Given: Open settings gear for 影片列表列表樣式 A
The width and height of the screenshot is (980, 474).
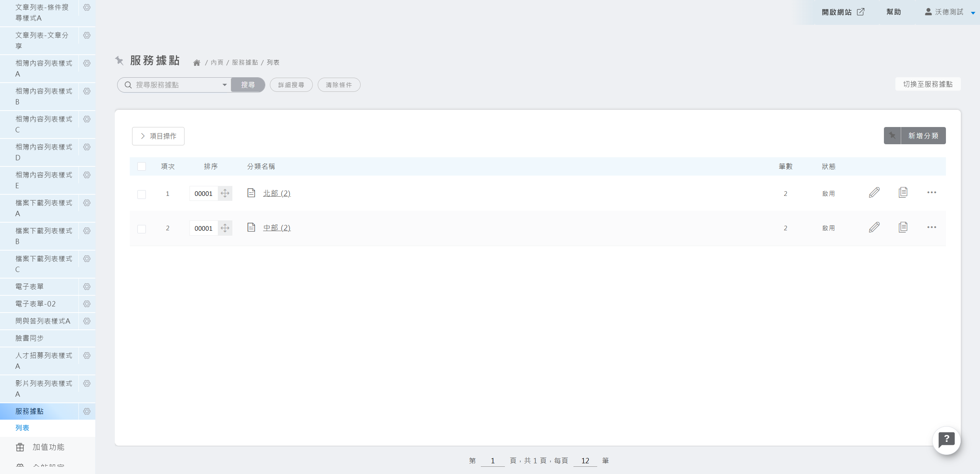Looking at the screenshot, I should coord(87,383).
